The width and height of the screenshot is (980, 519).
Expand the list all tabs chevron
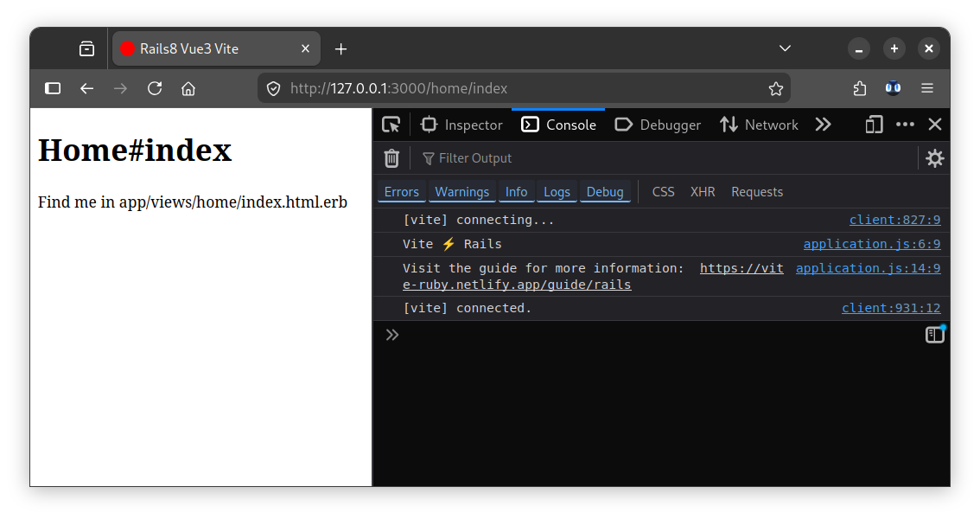785,48
